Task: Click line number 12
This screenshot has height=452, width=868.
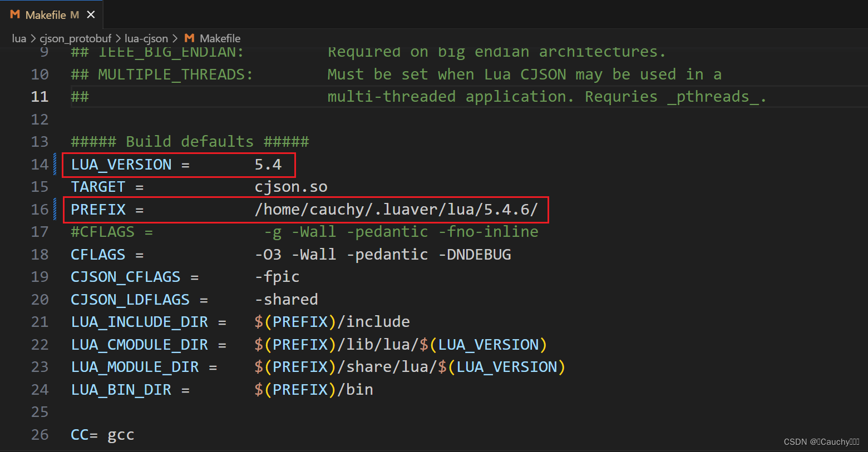Action: click(x=40, y=120)
